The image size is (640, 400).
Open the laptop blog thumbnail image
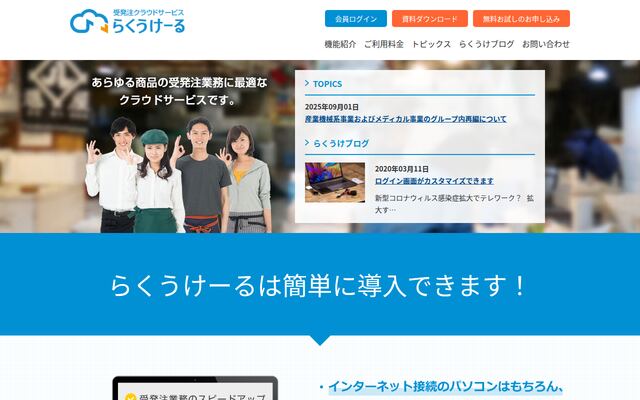click(x=335, y=182)
